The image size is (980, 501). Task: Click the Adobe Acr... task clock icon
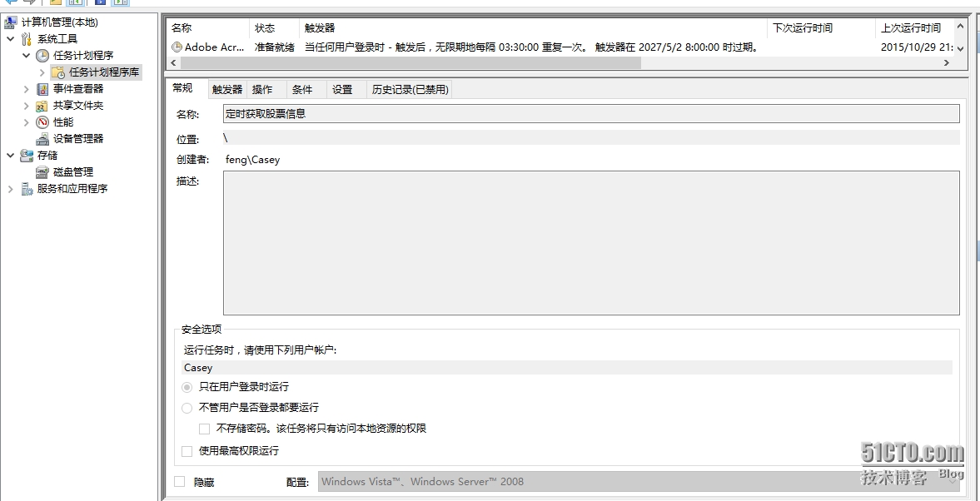click(x=177, y=47)
